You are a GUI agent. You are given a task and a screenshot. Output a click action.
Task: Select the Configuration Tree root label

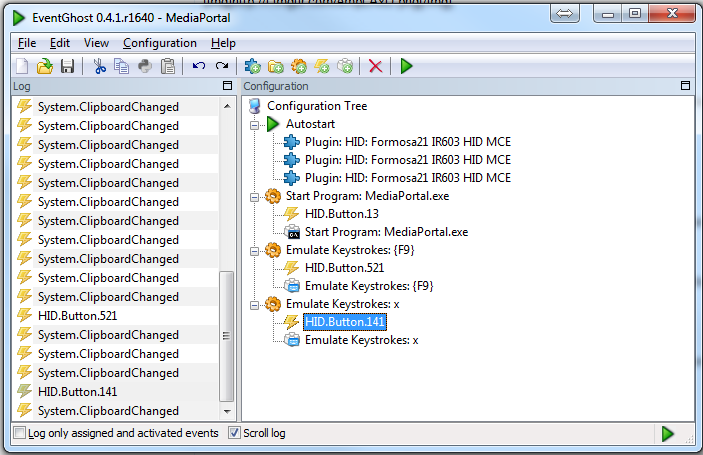pos(317,106)
